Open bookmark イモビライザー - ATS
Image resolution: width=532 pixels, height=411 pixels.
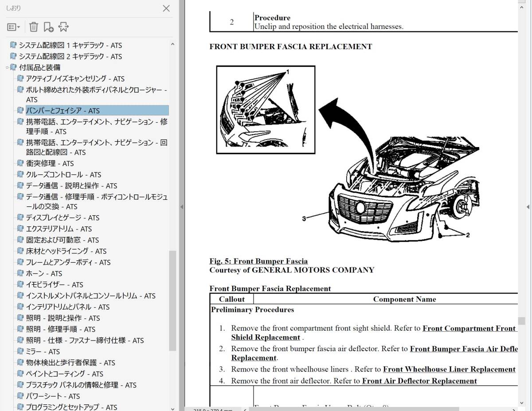55,285
